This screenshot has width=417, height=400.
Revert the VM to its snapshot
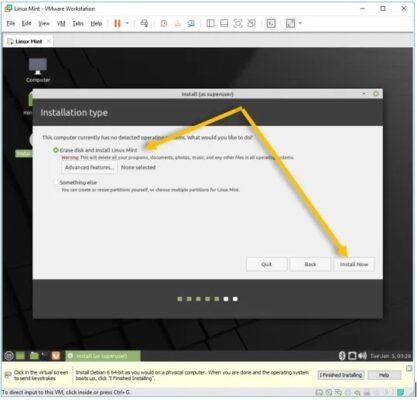[x=177, y=23]
